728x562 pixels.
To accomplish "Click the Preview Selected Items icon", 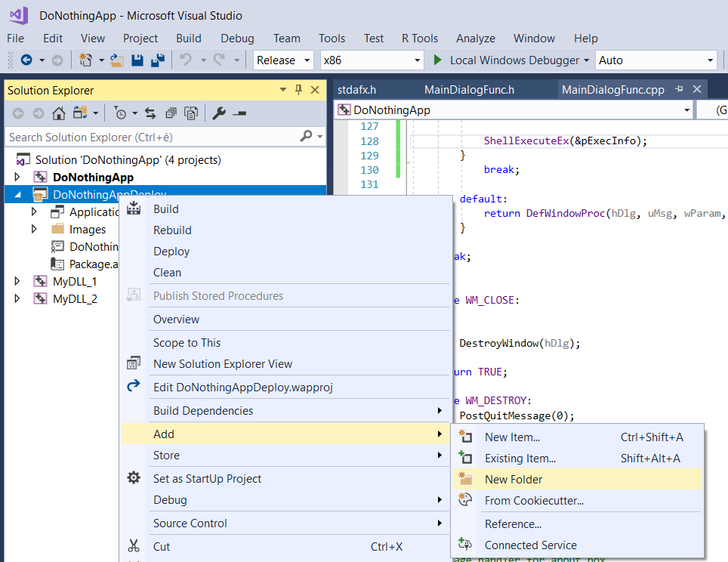I will pos(239,113).
